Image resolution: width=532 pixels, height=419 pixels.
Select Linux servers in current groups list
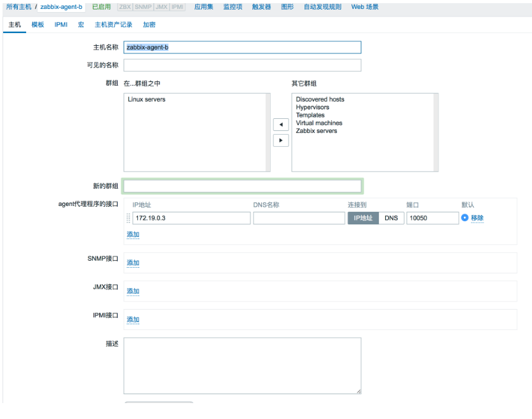click(147, 99)
